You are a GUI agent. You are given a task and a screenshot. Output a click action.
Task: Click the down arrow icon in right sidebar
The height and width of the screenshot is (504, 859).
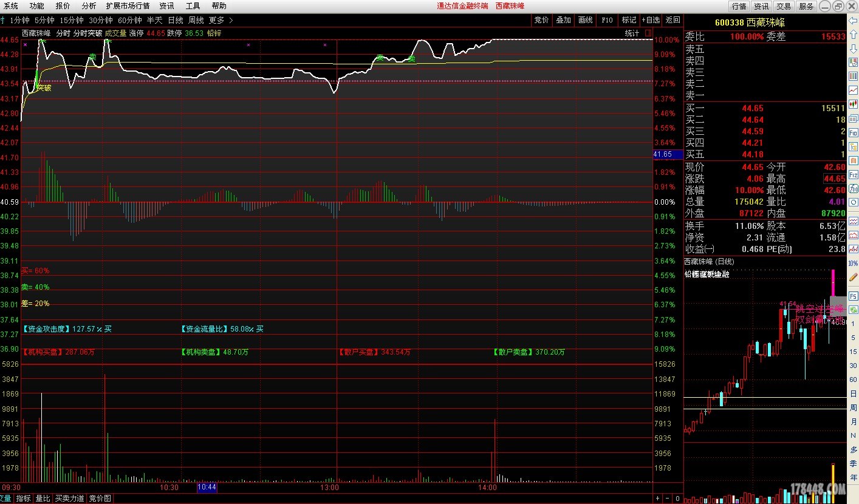853,49
